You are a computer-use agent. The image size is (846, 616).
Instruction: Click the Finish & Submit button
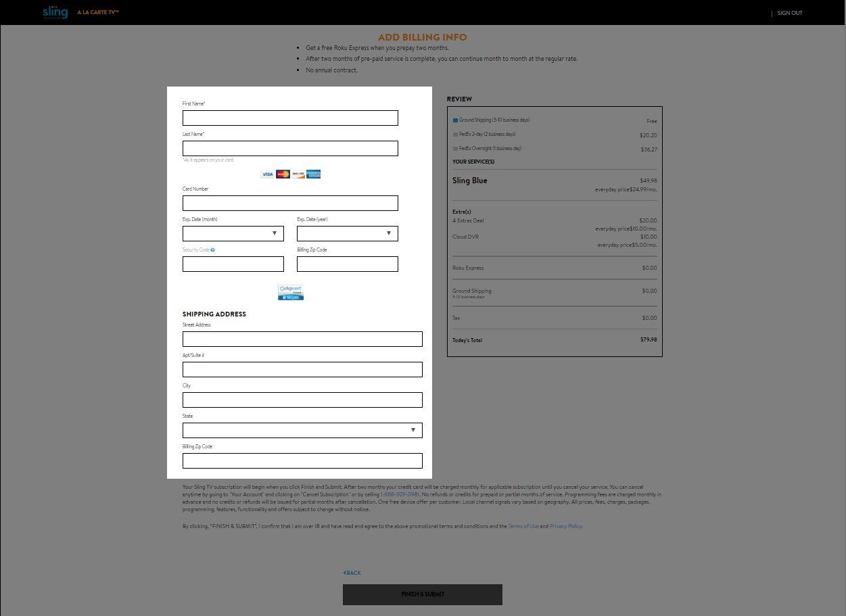pos(423,594)
